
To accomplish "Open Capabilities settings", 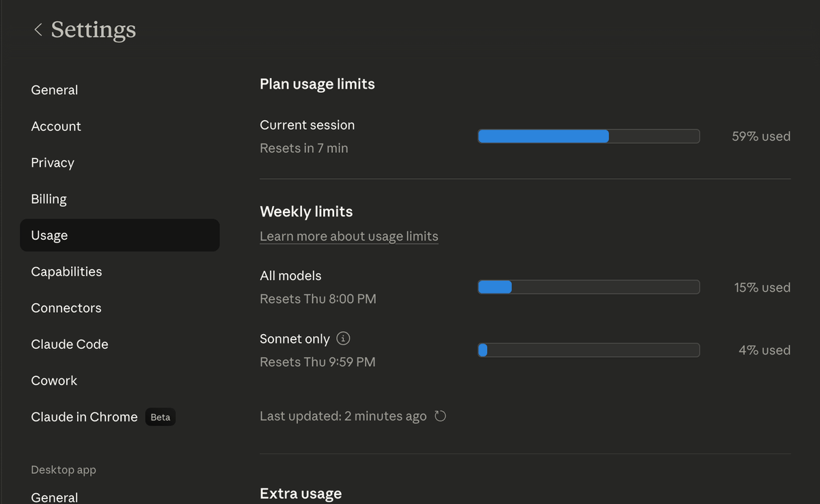I will 120,271.
